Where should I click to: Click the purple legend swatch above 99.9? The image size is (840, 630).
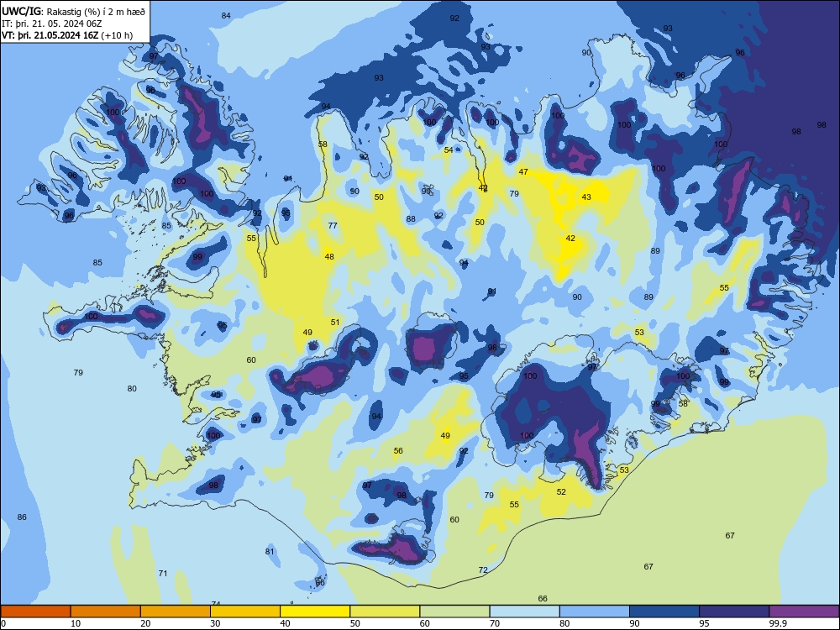804,612
